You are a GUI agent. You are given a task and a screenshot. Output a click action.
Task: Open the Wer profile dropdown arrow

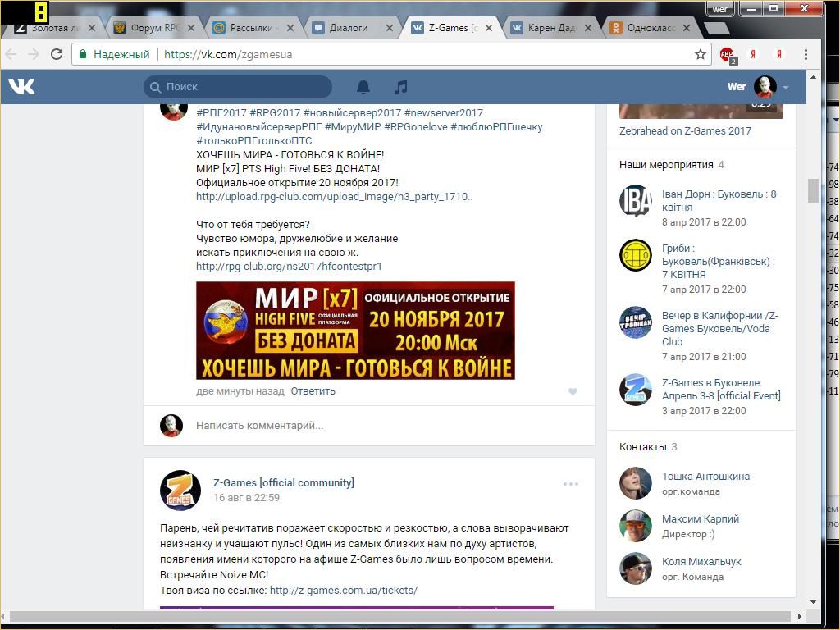coord(786,87)
